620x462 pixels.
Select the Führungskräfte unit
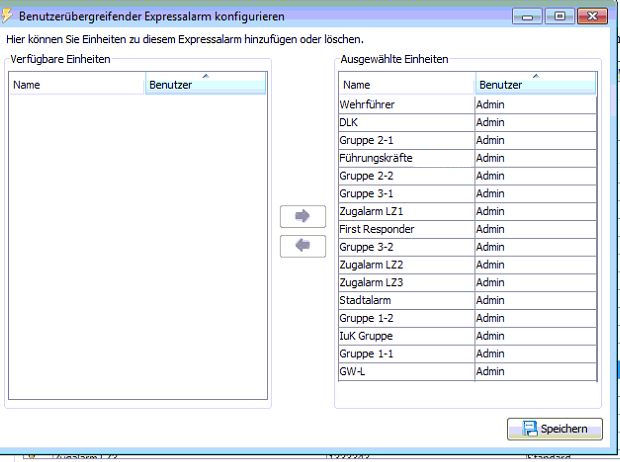coord(408,158)
